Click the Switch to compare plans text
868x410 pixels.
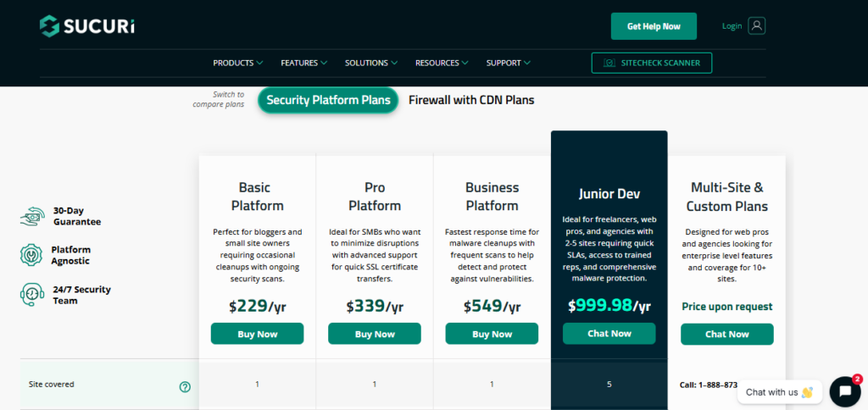(x=219, y=100)
